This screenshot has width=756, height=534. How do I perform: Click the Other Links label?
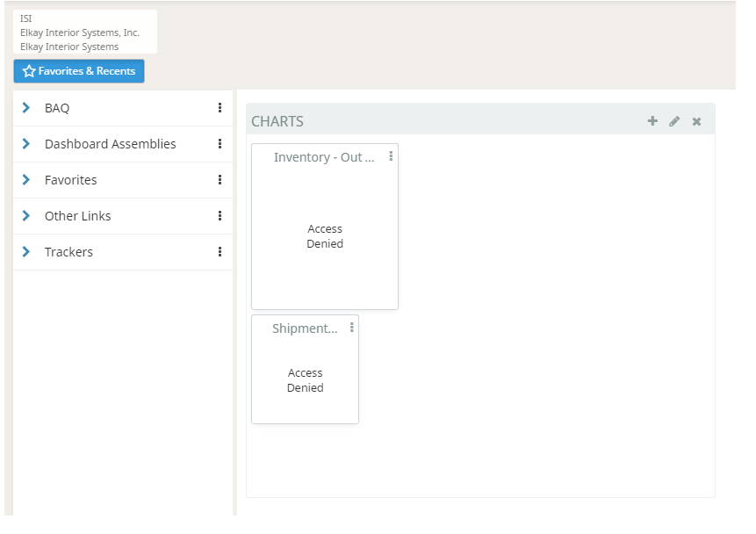pos(77,216)
